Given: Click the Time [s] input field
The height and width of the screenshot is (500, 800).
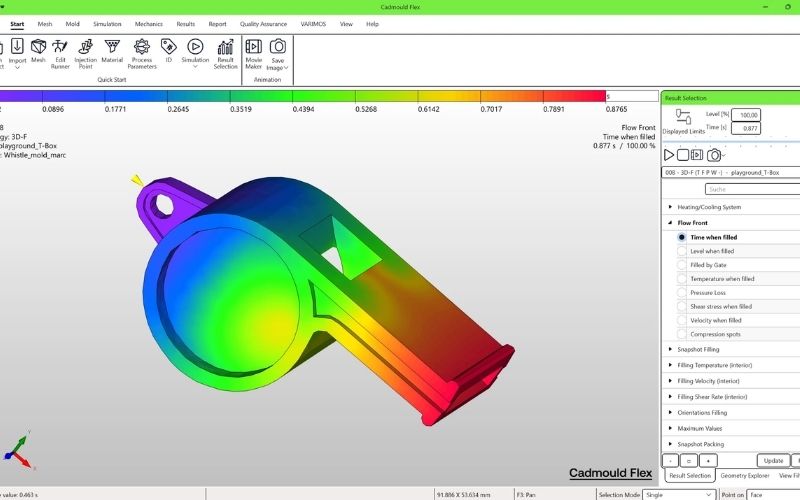Looking at the screenshot, I should pyautogui.click(x=746, y=128).
